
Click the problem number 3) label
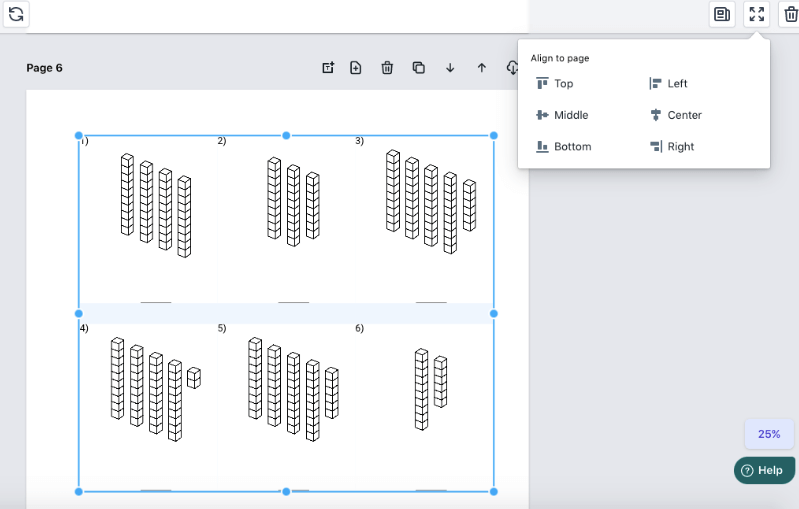click(x=359, y=141)
